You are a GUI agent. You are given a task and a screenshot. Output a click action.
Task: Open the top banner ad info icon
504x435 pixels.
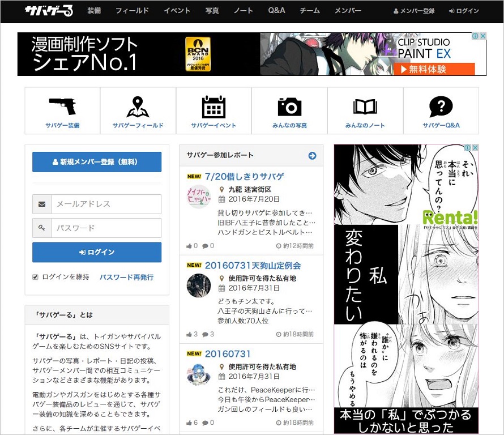tap(475, 36)
